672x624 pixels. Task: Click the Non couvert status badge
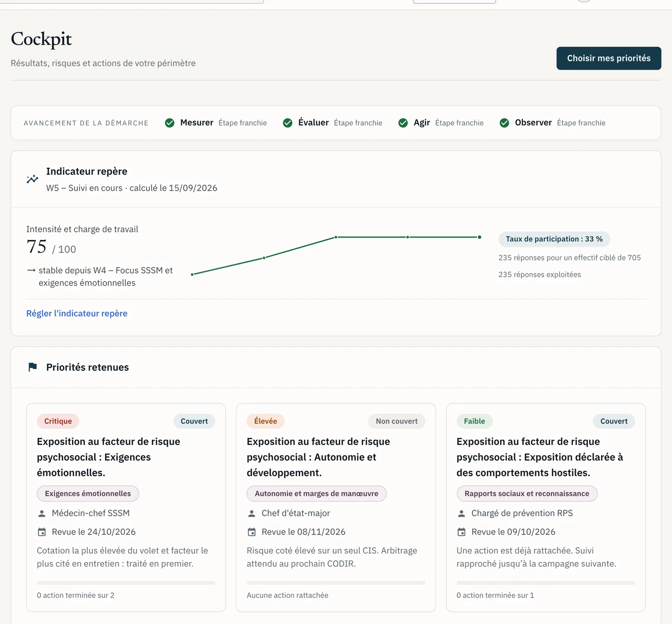(397, 421)
